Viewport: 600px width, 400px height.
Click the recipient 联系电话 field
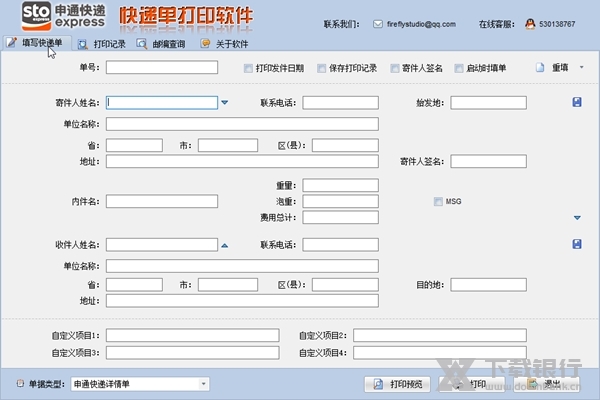(341, 245)
